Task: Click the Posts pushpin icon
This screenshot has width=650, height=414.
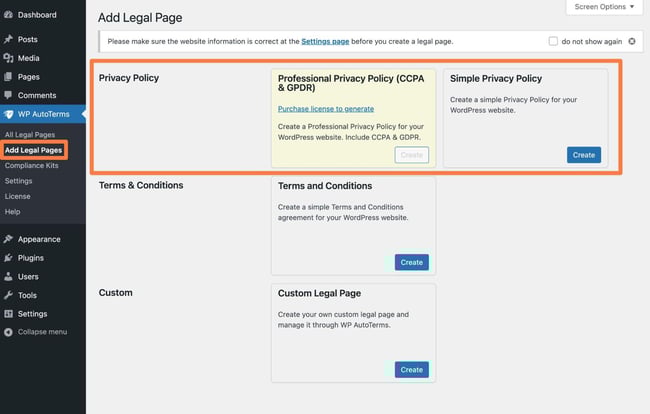Action: [8, 39]
